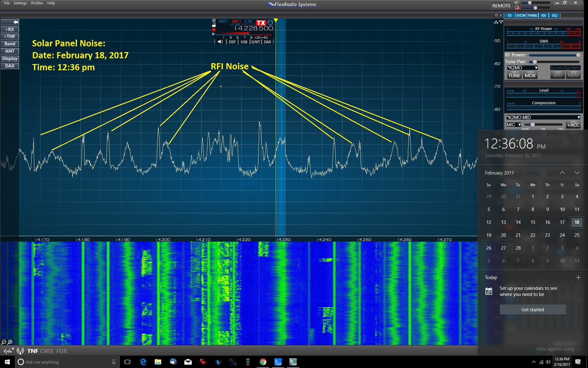This screenshot has width=588, height=368.
Task: Toggle the MOX transmit button
Action: (530, 75)
